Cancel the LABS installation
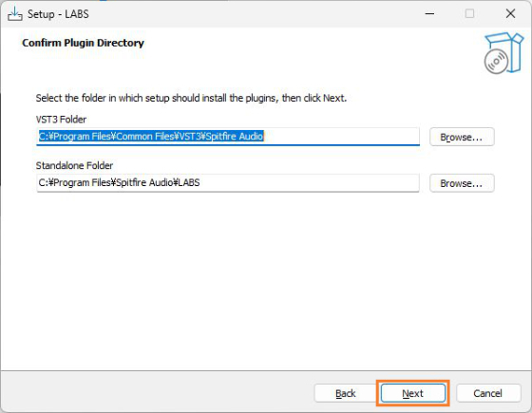Image resolution: width=532 pixels, height=413 pixels. pos(488,393)
